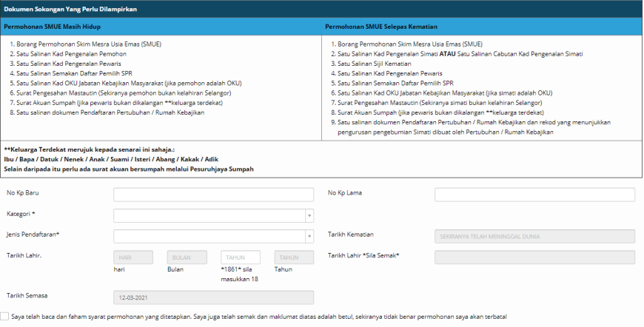
Task: Select the last TAHUN field labeled Tahun
Action: pos(294,257)
